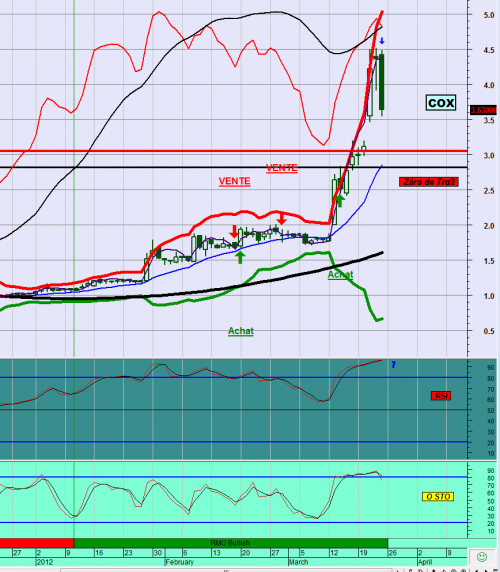
Task: Click the 4.5 value on the price axis
Action: [488, 50]
